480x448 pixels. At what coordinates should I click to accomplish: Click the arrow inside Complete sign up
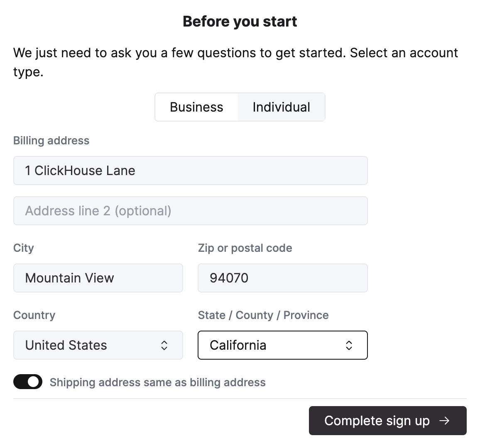(445, 421)
